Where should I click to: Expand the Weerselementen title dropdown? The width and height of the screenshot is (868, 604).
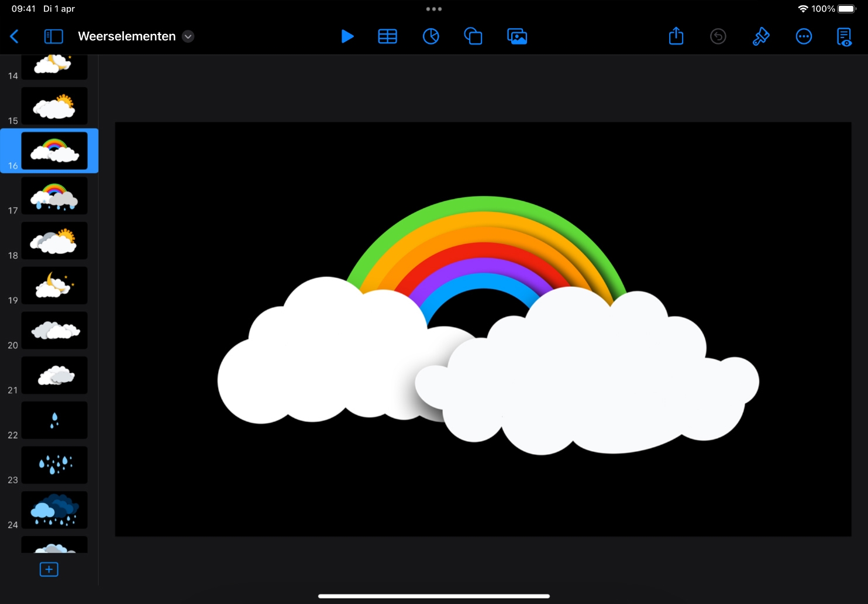pyautogui.click(x=188, y=36)
